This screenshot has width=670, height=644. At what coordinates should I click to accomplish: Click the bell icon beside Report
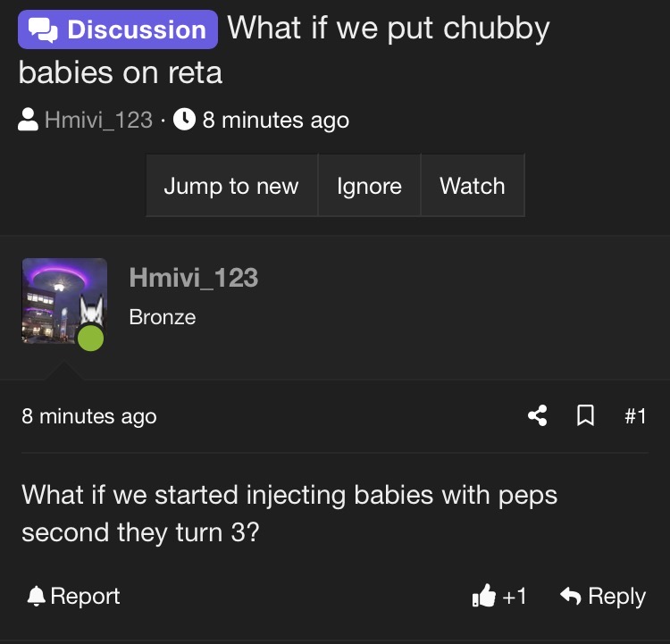(37, 596)
